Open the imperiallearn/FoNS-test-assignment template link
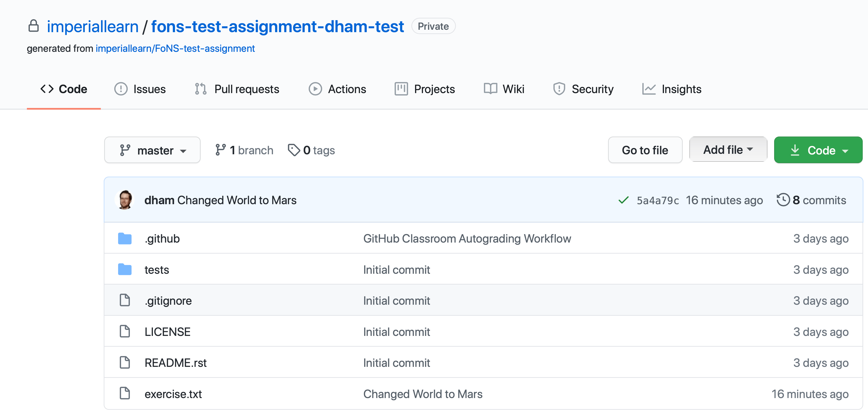 (175, 48)
